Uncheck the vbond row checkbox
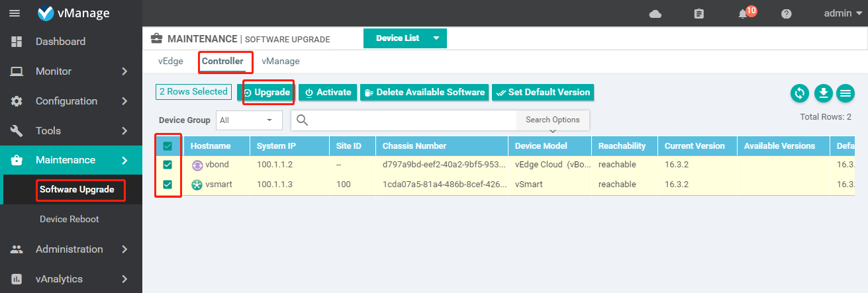Viewport: 868px width, 293px height. (x=168, y=165)
